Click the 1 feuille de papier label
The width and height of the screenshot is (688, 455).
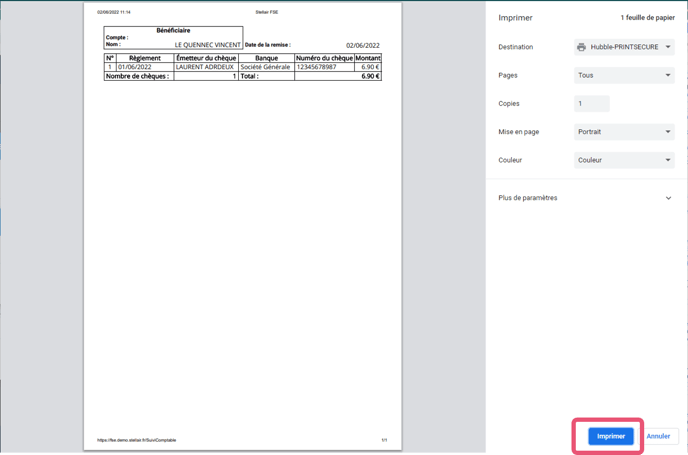point(647,18)
